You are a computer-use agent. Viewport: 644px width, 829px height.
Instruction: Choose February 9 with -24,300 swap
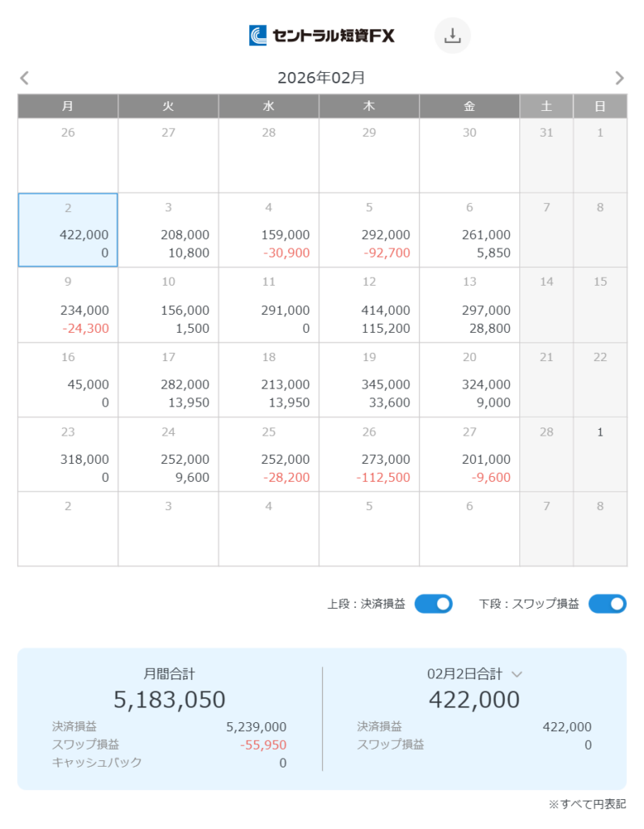click(x=68, y=305)
